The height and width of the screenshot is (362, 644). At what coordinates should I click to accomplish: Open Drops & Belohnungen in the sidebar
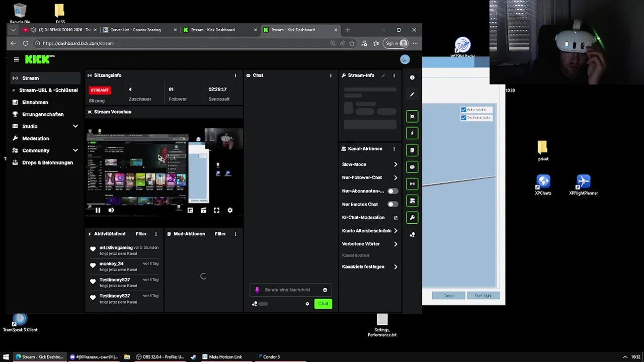pyautogui.click(x=44, y=162)
